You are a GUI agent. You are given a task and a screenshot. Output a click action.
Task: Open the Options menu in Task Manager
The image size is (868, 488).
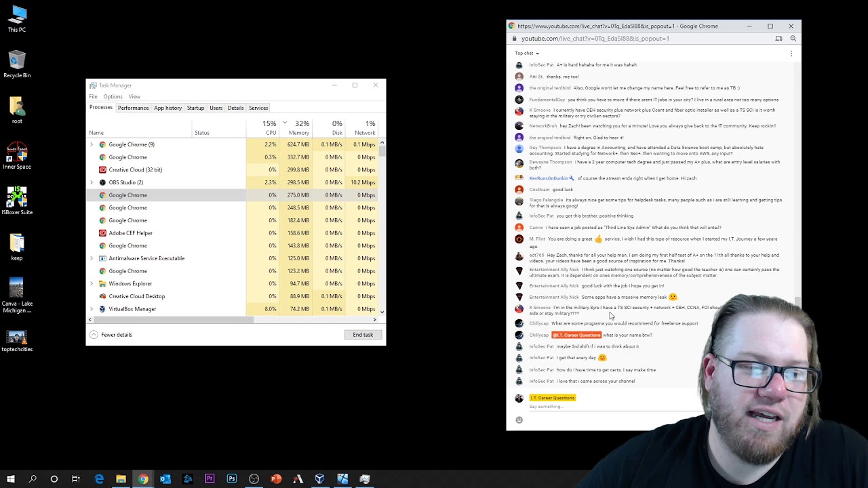(x=113, y=97)
